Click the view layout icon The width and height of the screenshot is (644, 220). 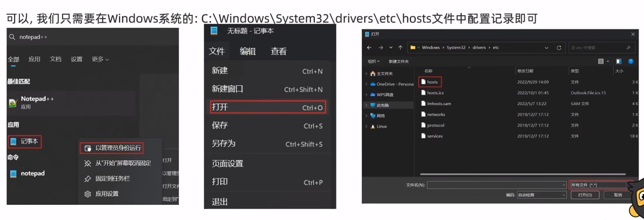pyautogui.click(x=601, y=61)
